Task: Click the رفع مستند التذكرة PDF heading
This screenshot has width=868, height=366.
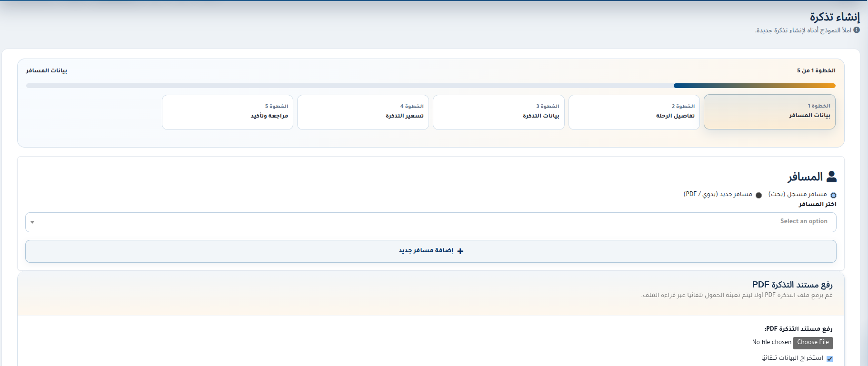Action: [x=792, y=285]
